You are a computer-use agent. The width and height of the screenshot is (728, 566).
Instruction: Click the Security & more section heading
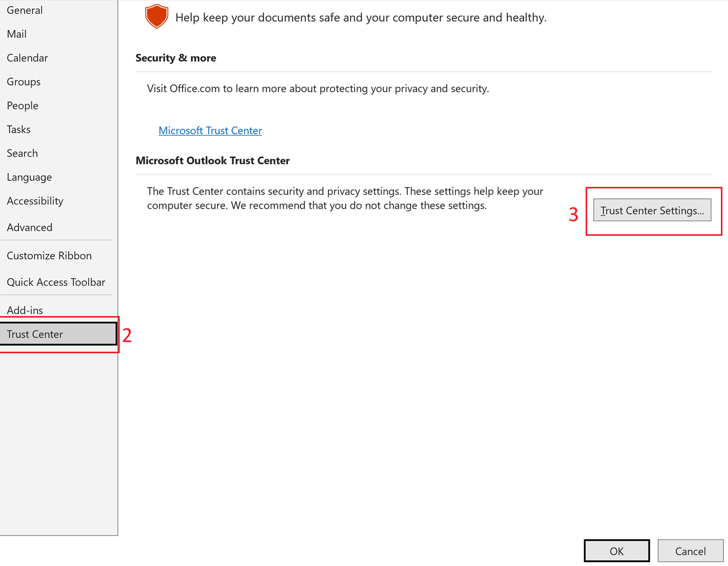click(176, 58)
